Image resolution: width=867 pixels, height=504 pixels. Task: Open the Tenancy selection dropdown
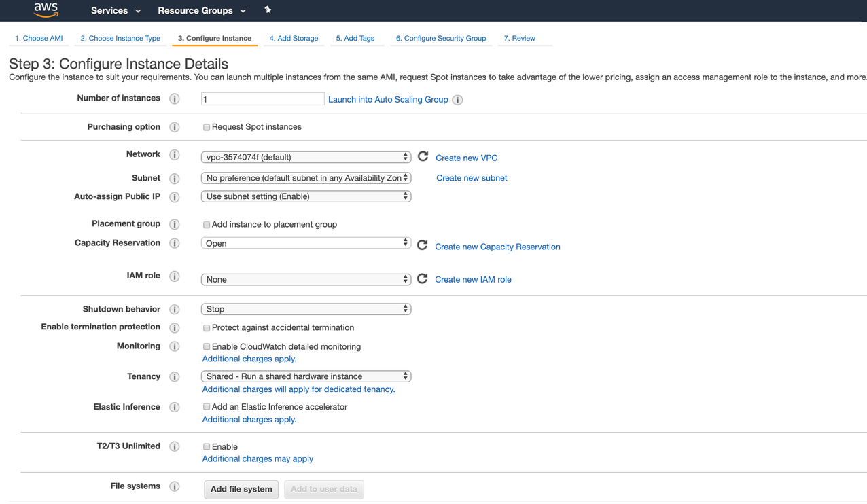pyautogui.click(x=306, y=376)
